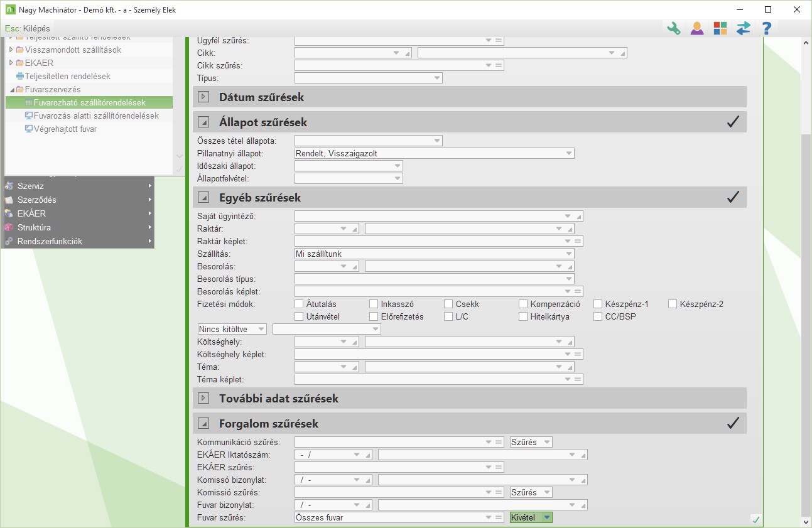Open the Pillanatnyi állapot dropdown

569,153
